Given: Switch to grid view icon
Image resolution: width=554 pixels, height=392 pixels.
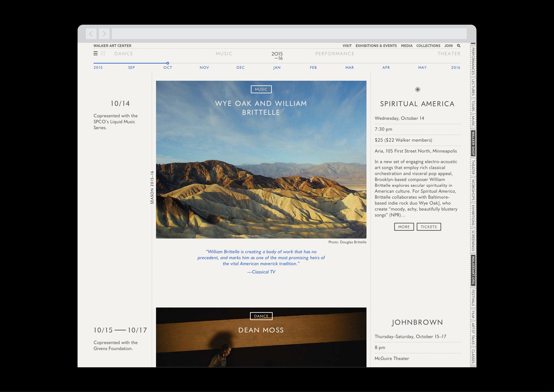Looking at the screenshot, I should (103, 54).
